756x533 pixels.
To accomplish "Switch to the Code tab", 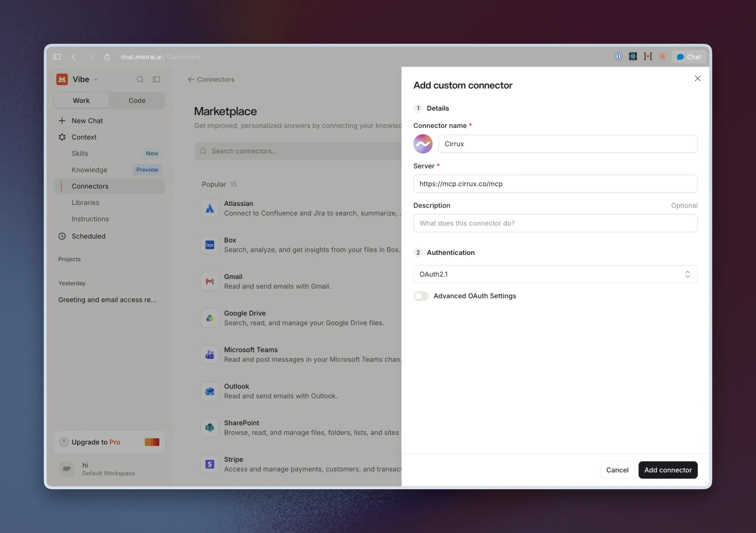I will tap(137, 101).
